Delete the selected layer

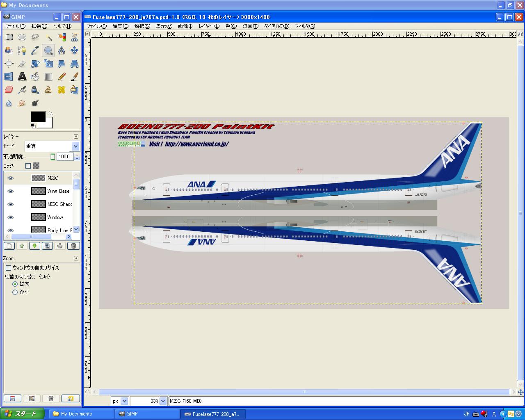point(73,246)
